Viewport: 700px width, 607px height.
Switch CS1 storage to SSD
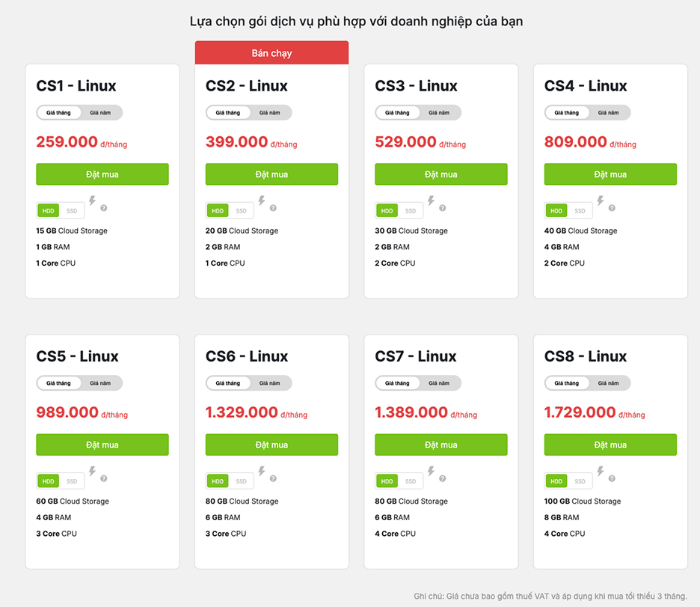[72, 211]
